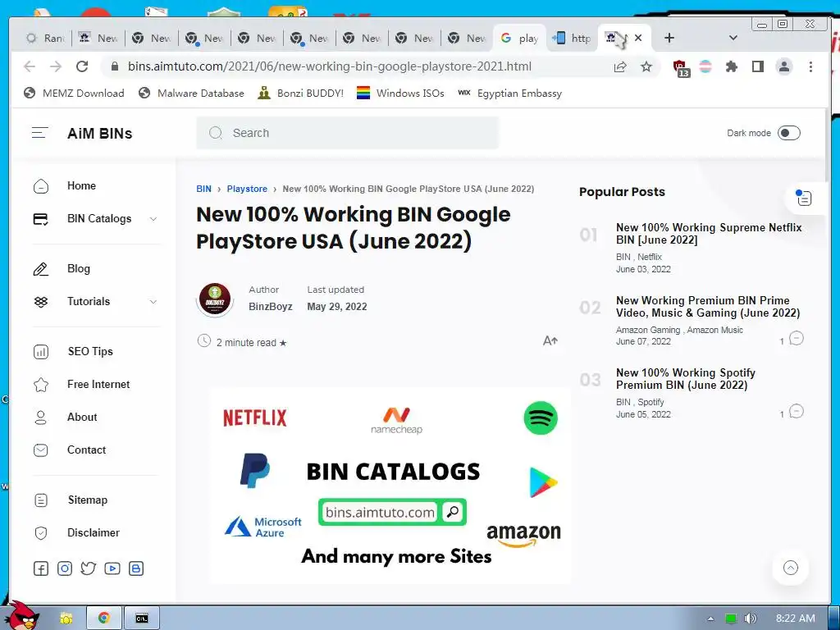Bookmark this page with the star icon
Screen dimensions: 840x630
coord(646,66)
